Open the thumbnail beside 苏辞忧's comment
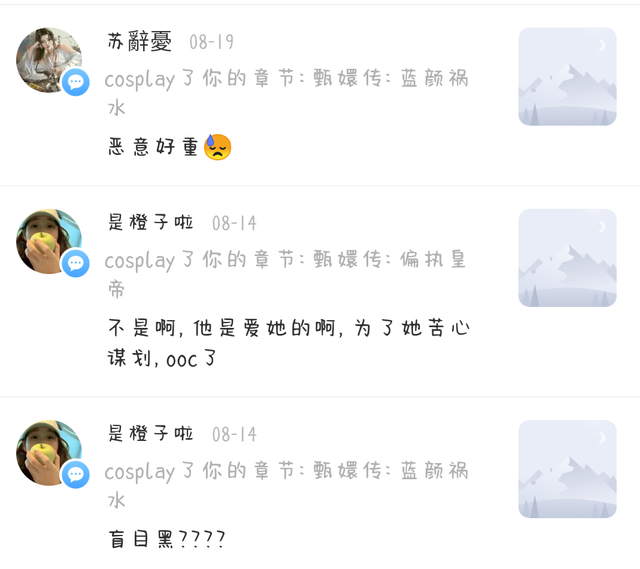The image size is (640, 569). tap(567, 77)
